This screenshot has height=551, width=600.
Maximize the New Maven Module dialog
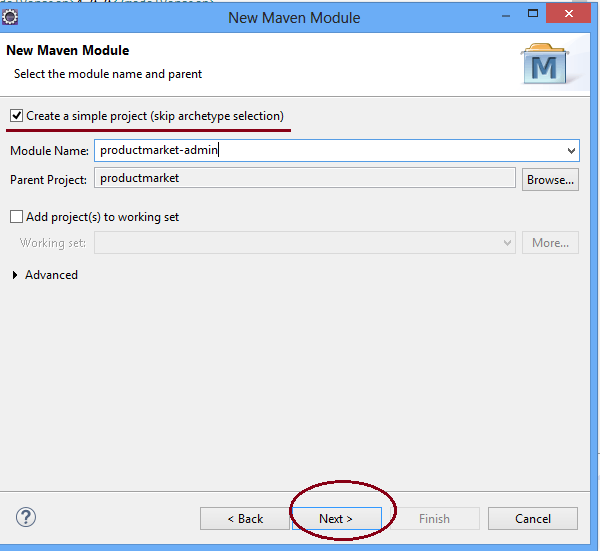click(x=533, y=14)
